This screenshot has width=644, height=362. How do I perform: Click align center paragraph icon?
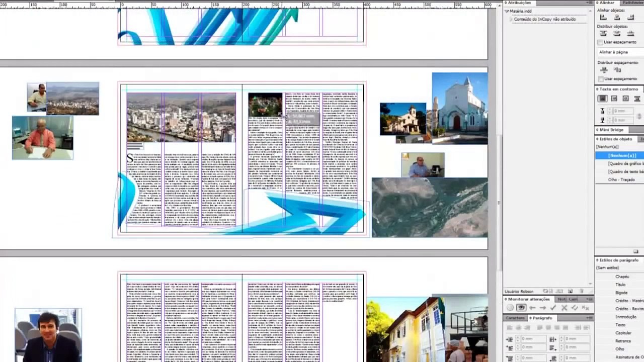(518, 327)
